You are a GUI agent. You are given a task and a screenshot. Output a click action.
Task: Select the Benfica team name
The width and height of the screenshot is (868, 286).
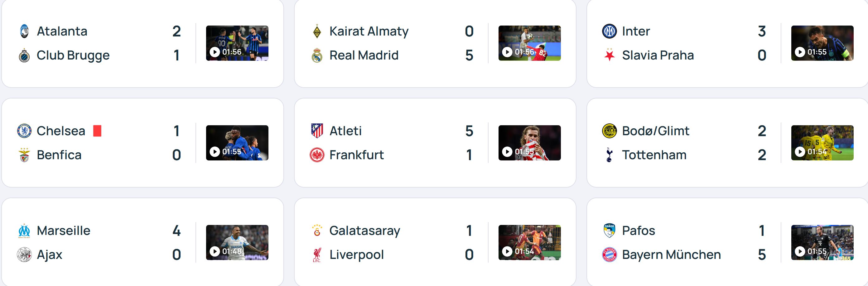59,155
